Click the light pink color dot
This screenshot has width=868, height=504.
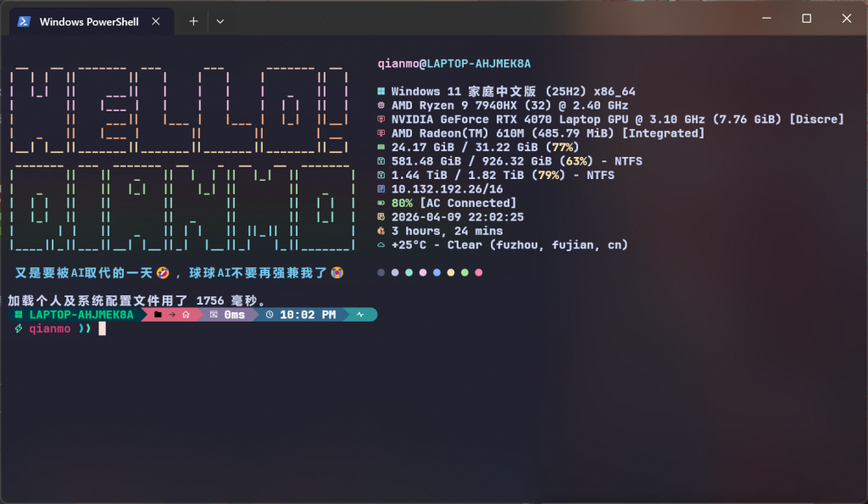coord(423,272)
